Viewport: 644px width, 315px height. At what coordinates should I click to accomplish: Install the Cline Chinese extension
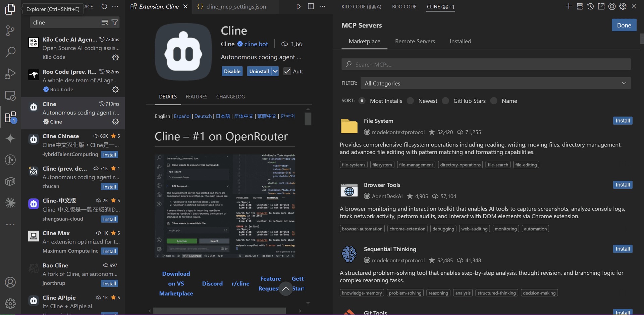tap(109, 155)
